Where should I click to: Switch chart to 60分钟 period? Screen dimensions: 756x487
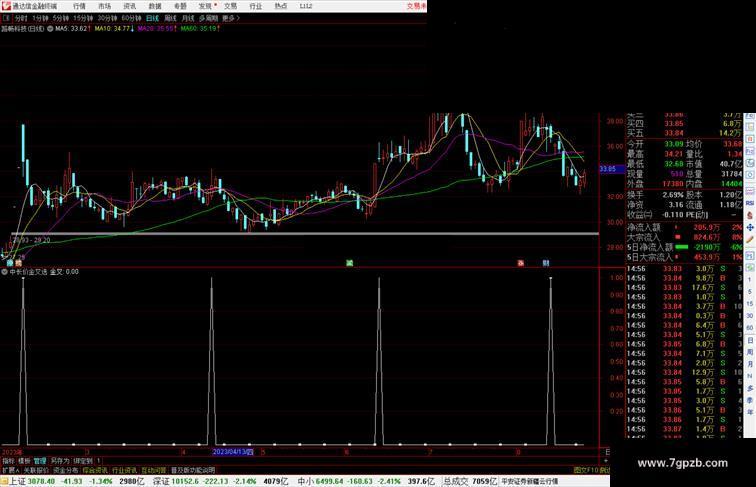(x=131, y=18)
